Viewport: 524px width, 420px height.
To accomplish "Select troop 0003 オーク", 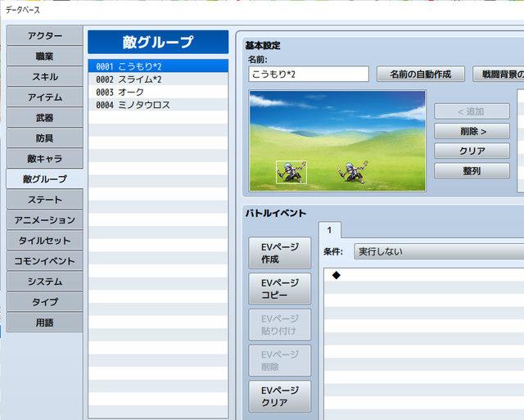I will click(x=158, y=92).
